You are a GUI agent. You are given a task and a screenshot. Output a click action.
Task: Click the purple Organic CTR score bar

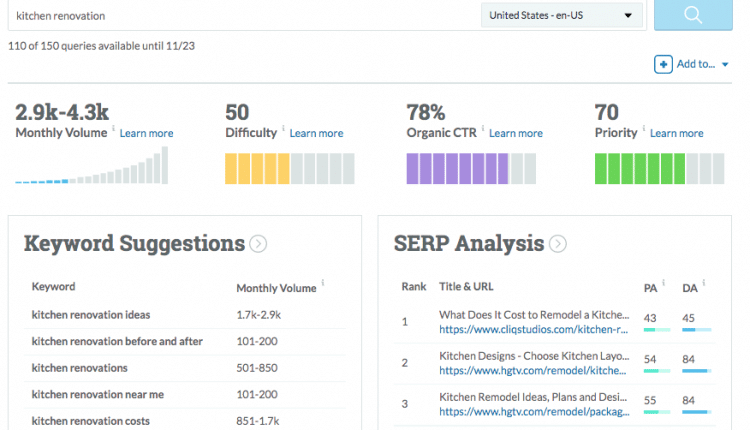[x=471, y=168]
